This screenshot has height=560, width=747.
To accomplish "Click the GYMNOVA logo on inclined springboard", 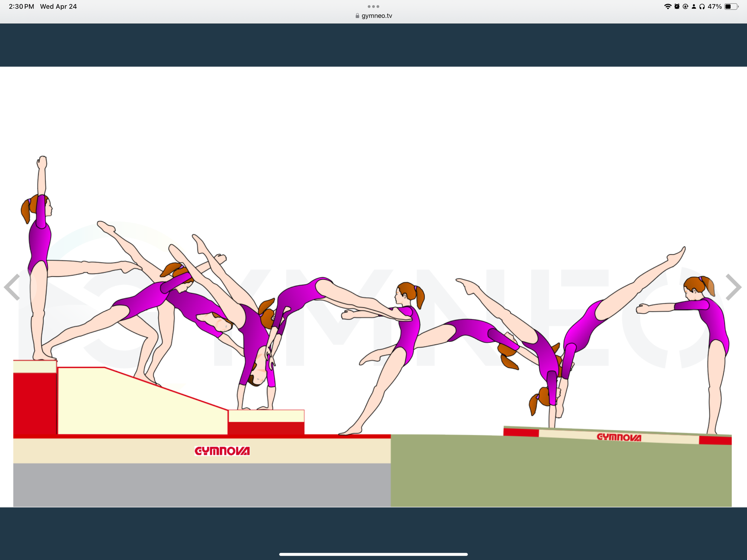I will tap(619, 437).
